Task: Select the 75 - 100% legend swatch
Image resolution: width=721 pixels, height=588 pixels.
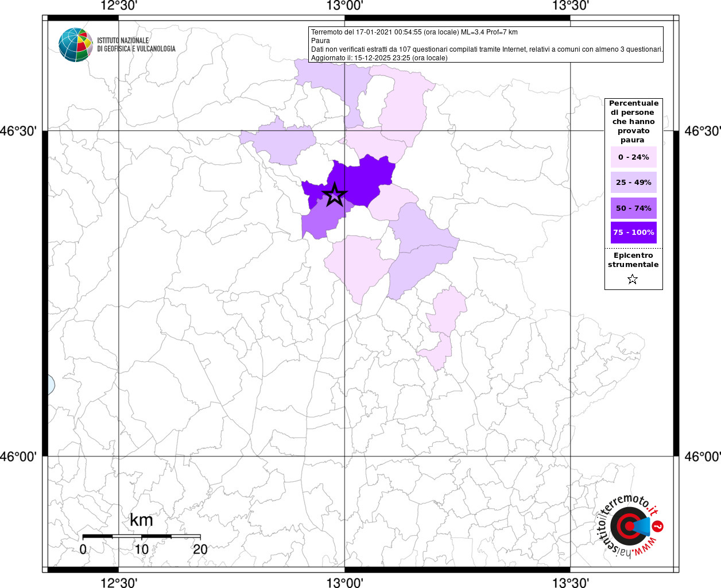Action: pyautogui.click(x=634, y=233)
